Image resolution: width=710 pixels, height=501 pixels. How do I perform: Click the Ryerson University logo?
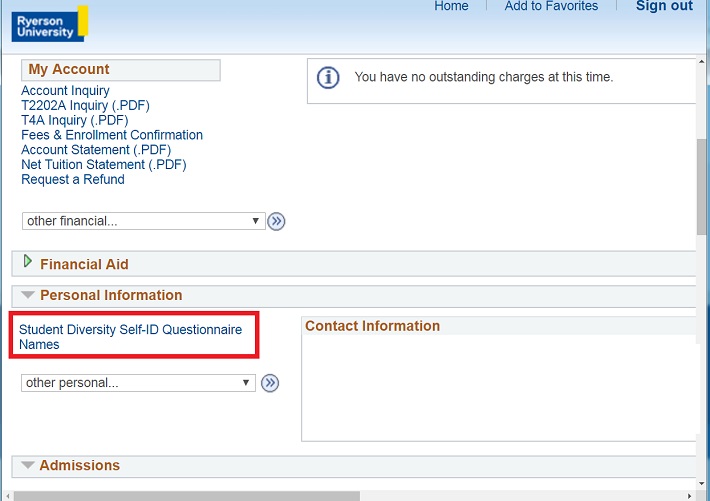(49, 24)
